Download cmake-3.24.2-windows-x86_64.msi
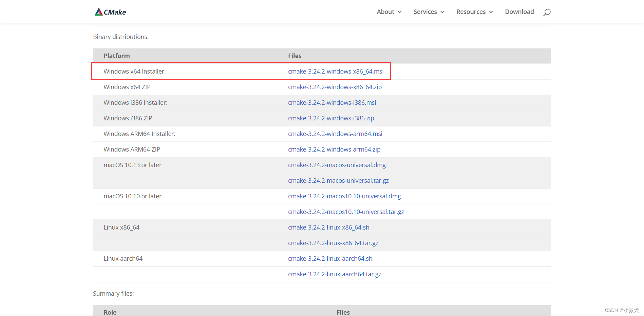Image resolution: width=644 pixels, height=316 pixels. [x=336, y=72]
